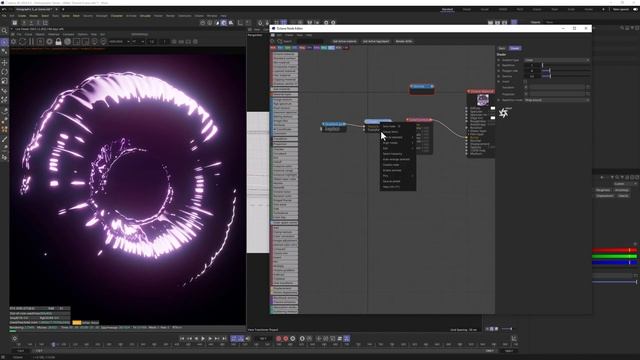Select the red Color correction node header
The height and width of the screenshot is (360, 640).
[419, 120]
